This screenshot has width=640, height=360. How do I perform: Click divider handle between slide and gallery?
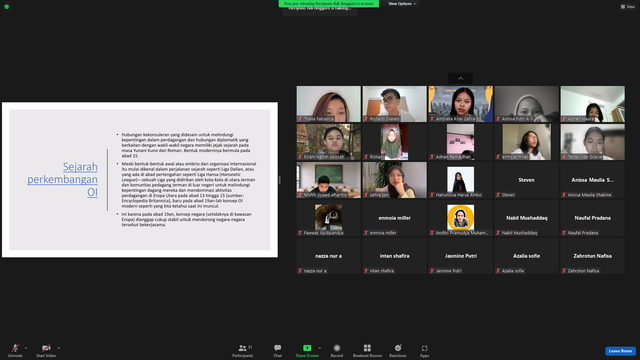[x=280, y=180]
